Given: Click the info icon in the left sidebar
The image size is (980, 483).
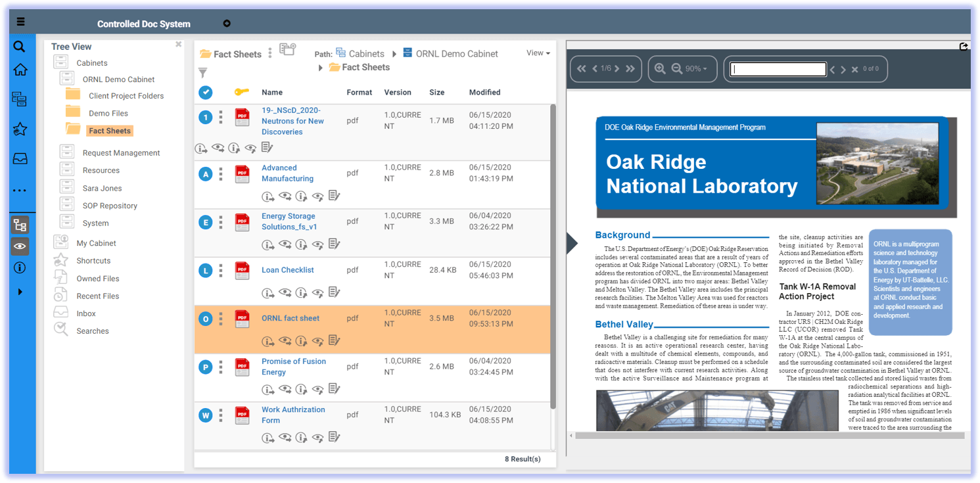Looking at the screenshot, I should (20, 268).
